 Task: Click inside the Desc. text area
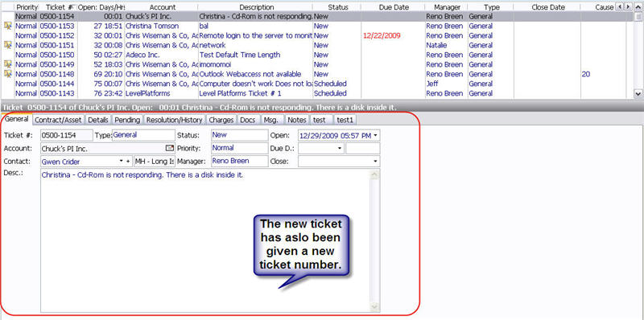click(x=205, y=241)
